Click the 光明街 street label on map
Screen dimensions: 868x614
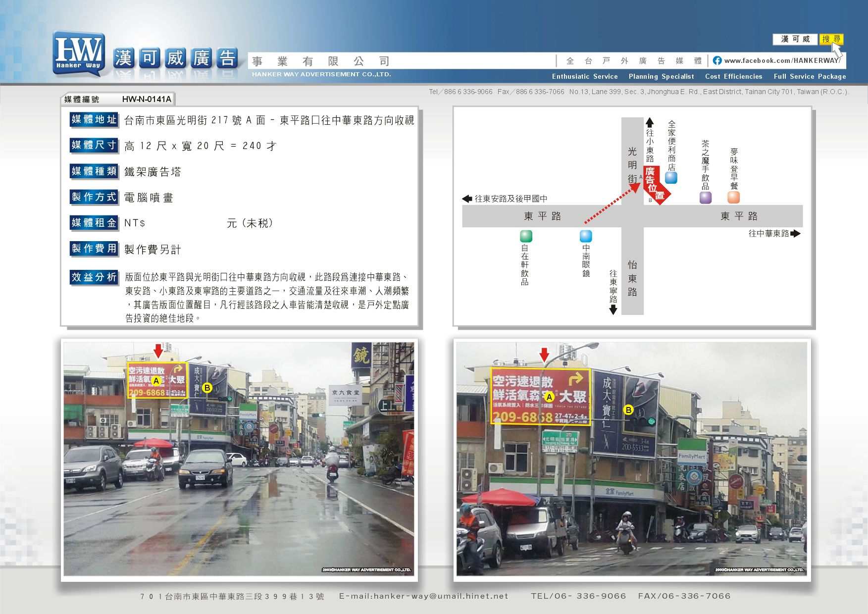coord(632,165)
